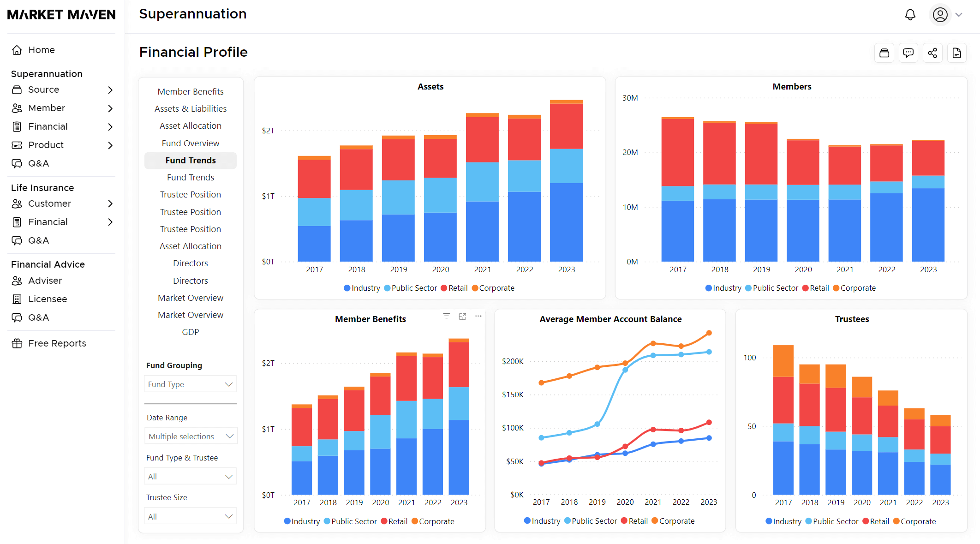Open the report document icon
This screenshot has width=980, height=544.
tap(956, 53)
